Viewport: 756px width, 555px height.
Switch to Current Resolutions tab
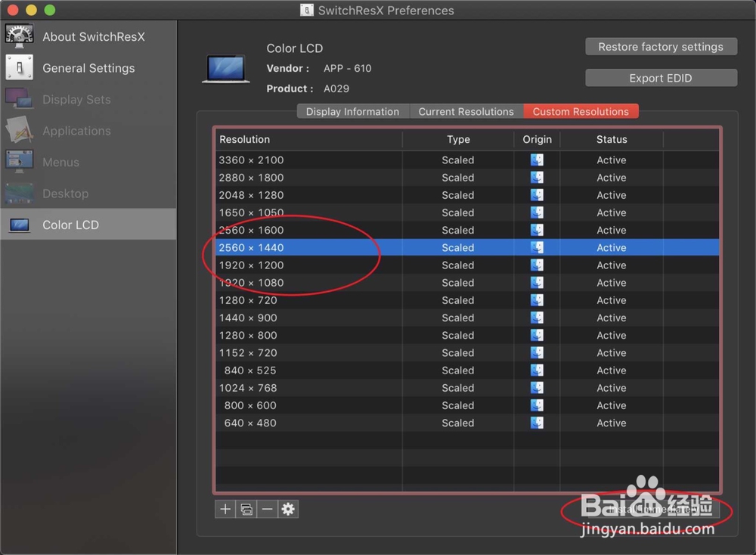point(466,111)
